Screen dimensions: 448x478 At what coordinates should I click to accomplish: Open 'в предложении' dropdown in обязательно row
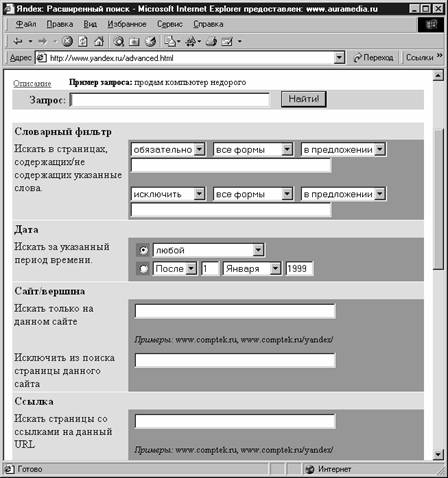tap(380, 149)
